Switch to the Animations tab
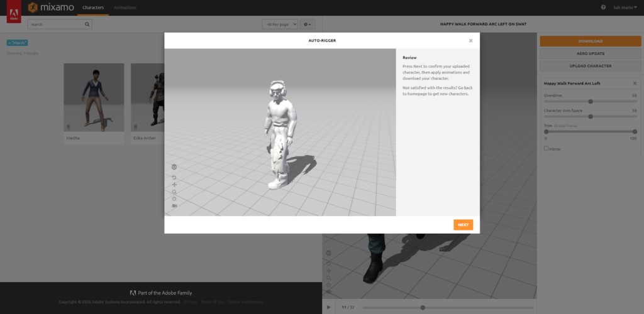Viewport: 644px width, 314px height. point(125,8)
